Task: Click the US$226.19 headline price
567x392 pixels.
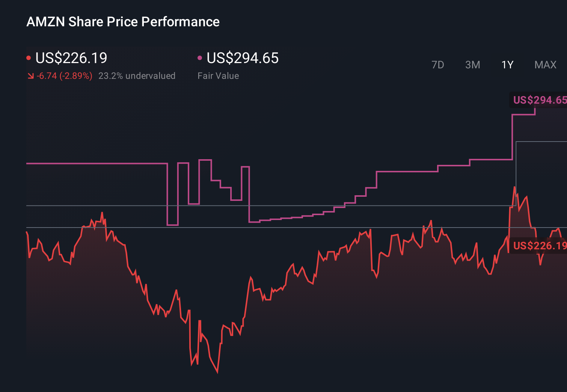Action: 71,58
